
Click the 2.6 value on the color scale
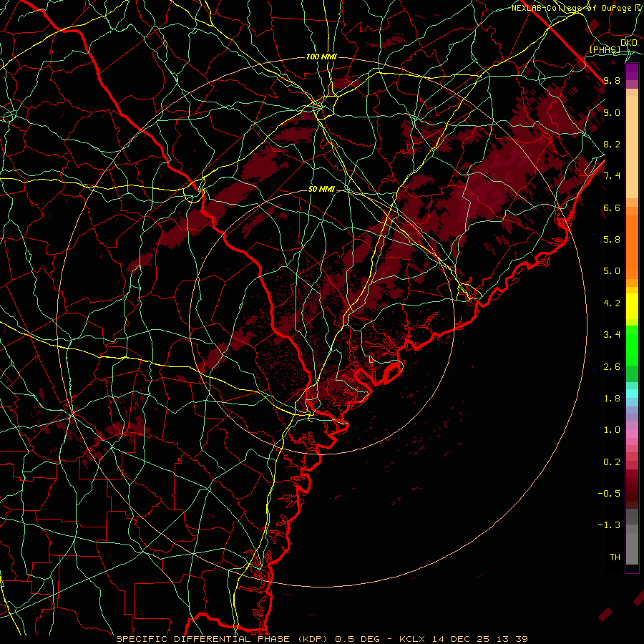tap(612, 367)
